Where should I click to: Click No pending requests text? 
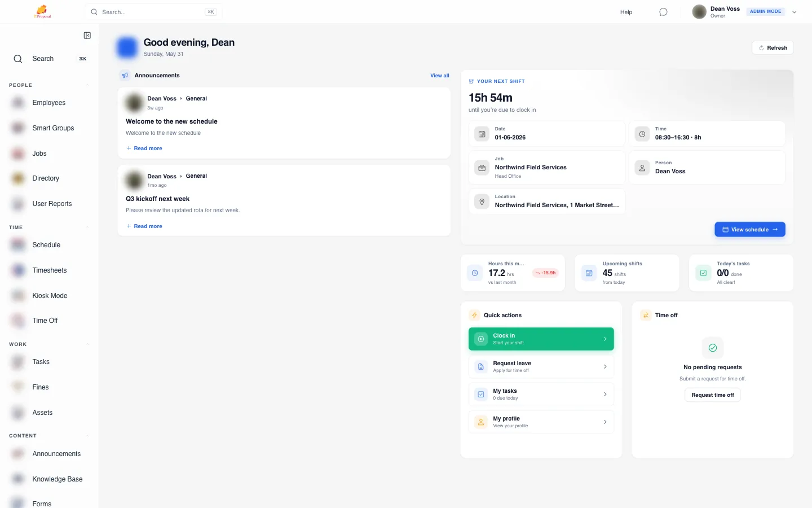(713, 367)
